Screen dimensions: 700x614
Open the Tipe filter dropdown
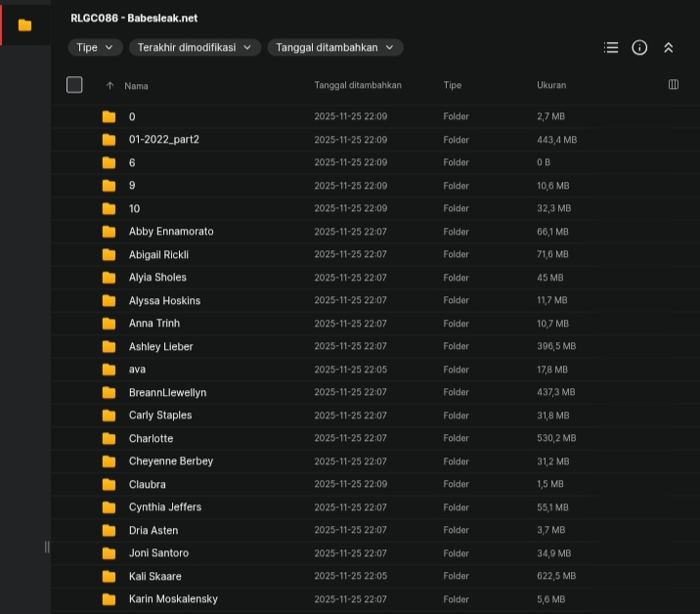click(95, 47)
